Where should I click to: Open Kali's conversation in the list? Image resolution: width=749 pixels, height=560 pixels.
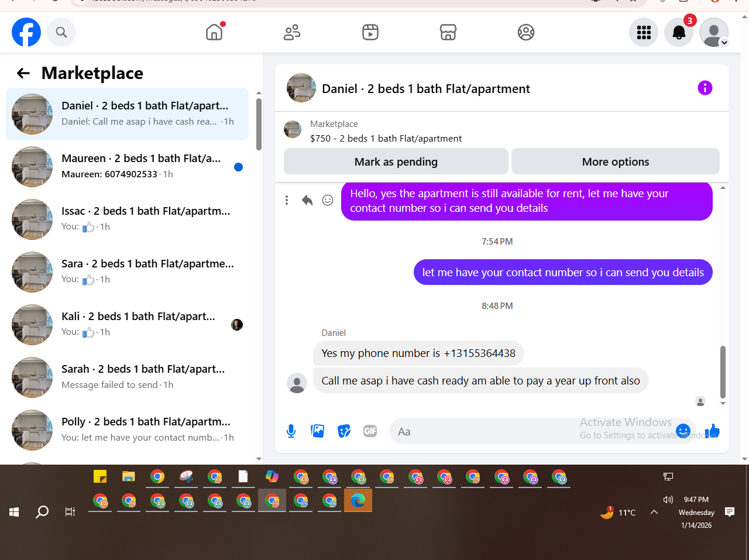(127, 325)
